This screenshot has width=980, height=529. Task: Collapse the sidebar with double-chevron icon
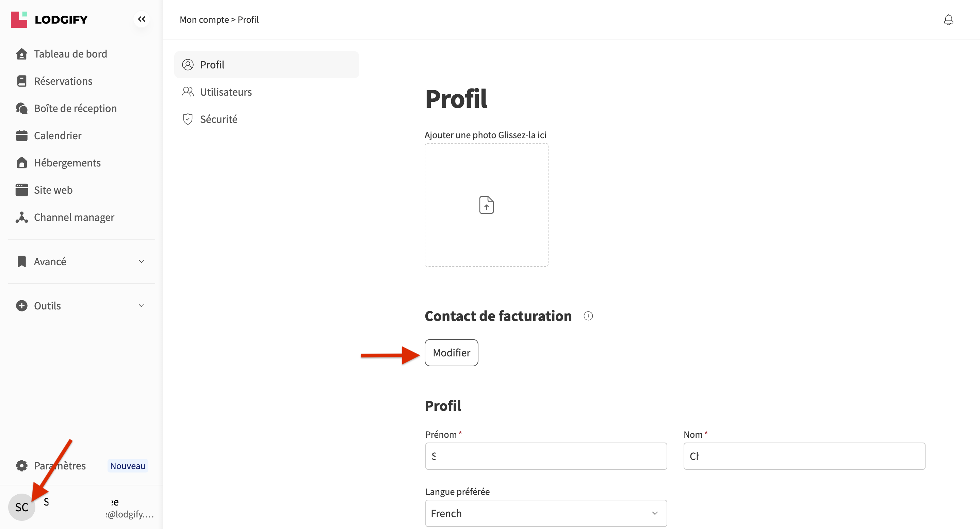point(142,19)
